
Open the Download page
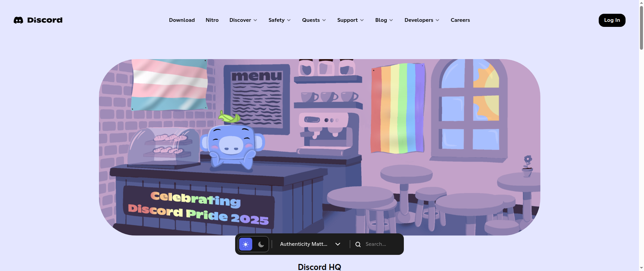(x=182, y=20)
